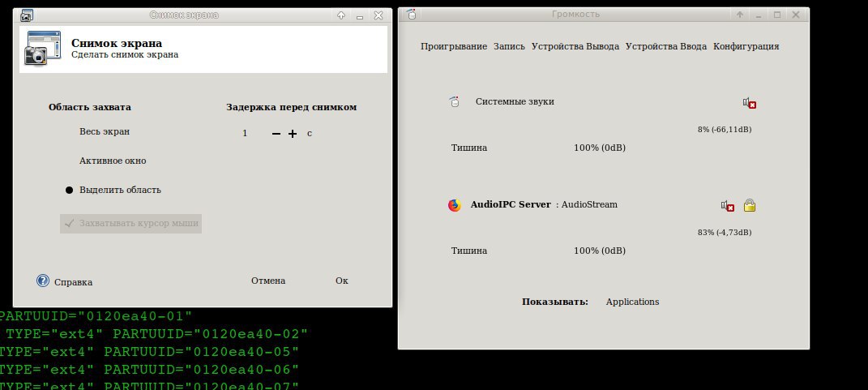Switch to the Конфигурация tab

[746, 46]
